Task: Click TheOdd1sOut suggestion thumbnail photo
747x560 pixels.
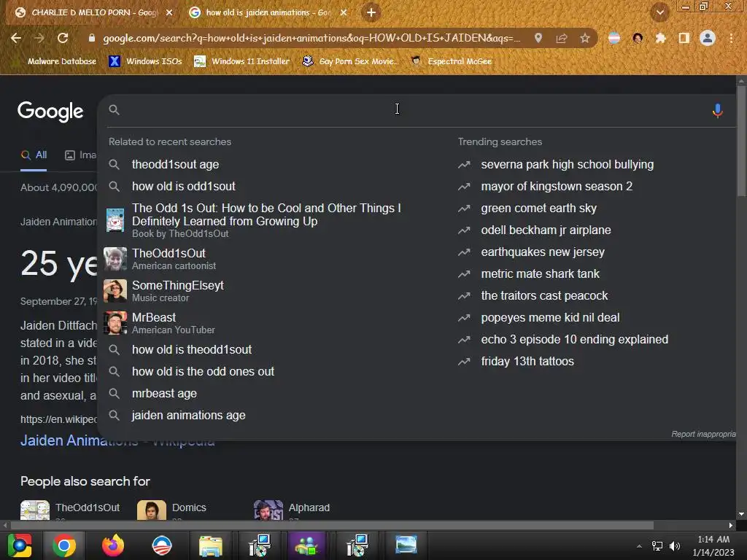Action: click(x=115, y=259)
